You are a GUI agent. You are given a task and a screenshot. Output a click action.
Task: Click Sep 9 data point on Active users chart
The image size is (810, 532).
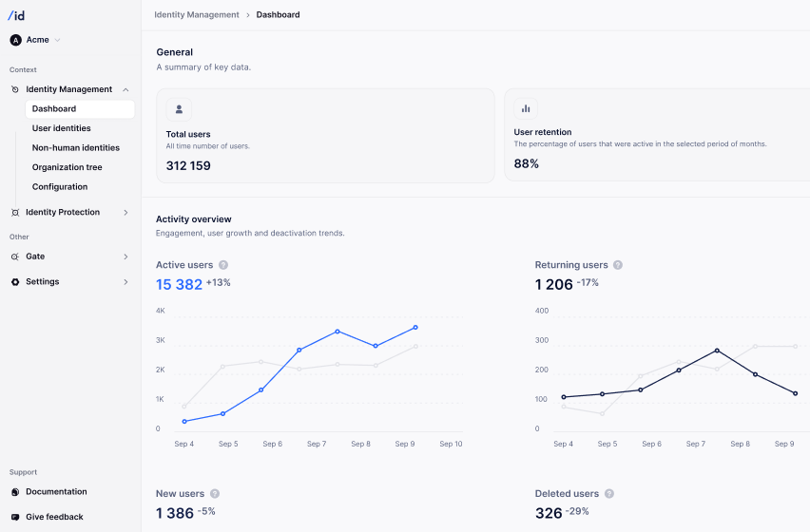coord(415,327)
